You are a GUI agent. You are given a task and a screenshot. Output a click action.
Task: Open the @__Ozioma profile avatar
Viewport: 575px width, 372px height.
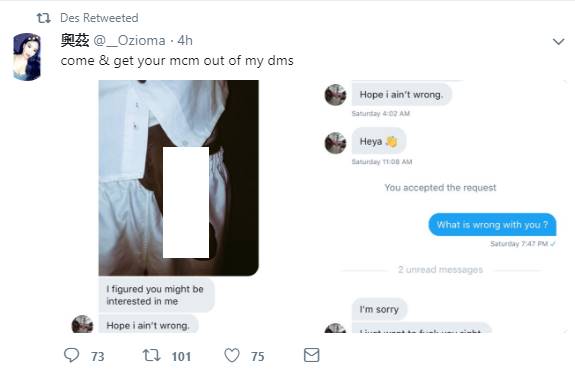pos(26,57)
